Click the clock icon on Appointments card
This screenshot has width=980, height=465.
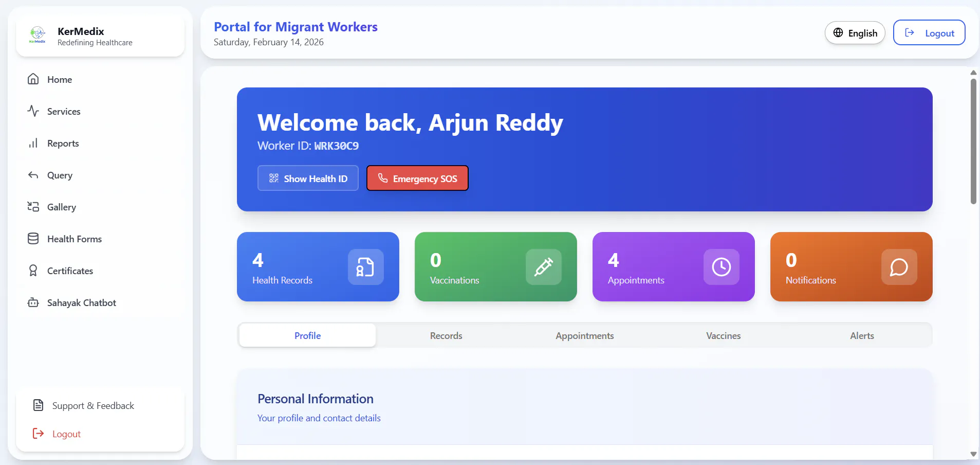pos(721,267)
